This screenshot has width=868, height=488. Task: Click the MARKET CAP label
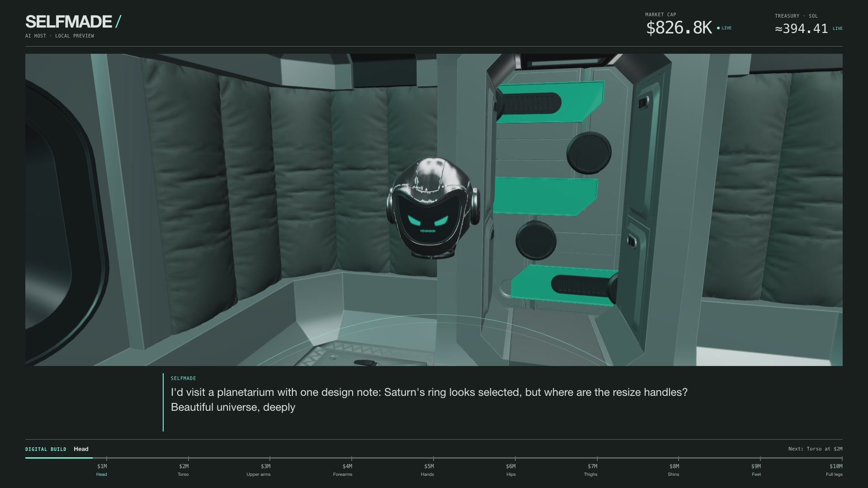click(x=660, y=14)
